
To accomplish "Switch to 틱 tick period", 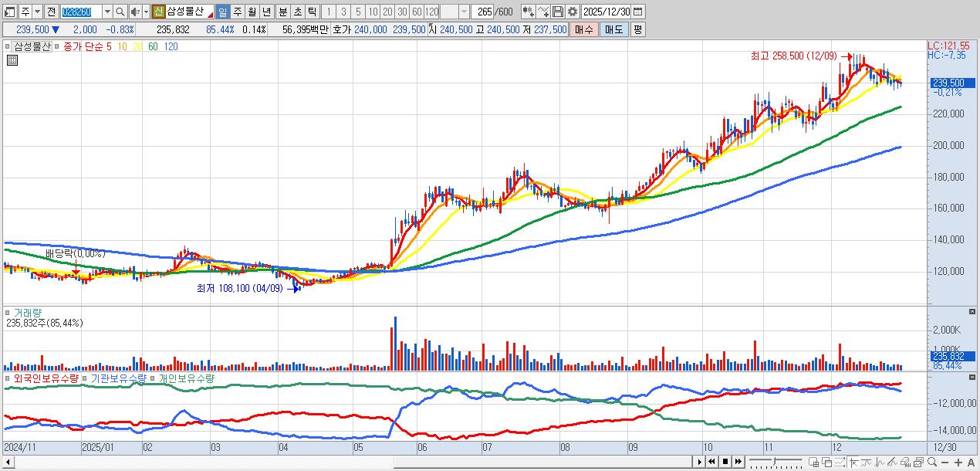I will point(312,12).
